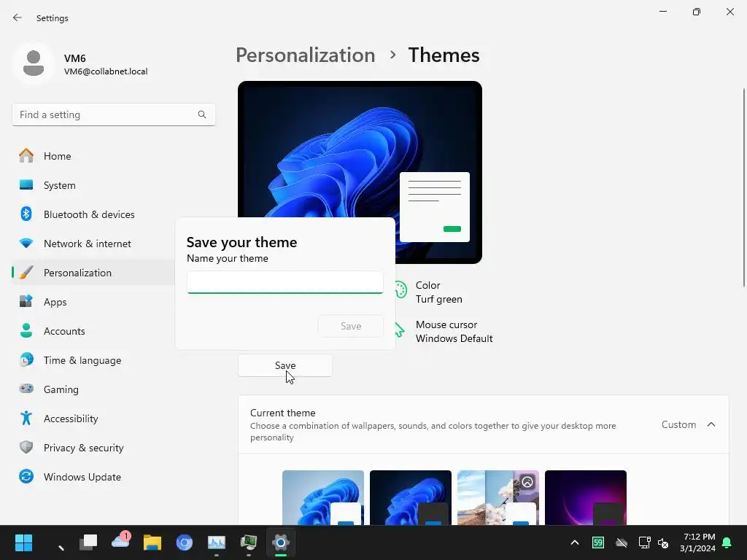Screen dimensions: 747x560
Task: Click the green 59 tray icon
Action: click(x=598, y=542)
